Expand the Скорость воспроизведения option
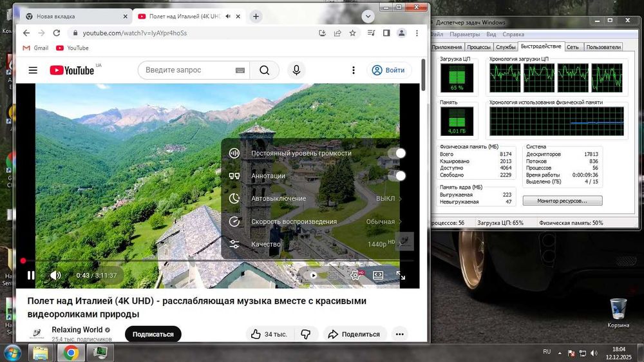 click(x=315, y=222)
